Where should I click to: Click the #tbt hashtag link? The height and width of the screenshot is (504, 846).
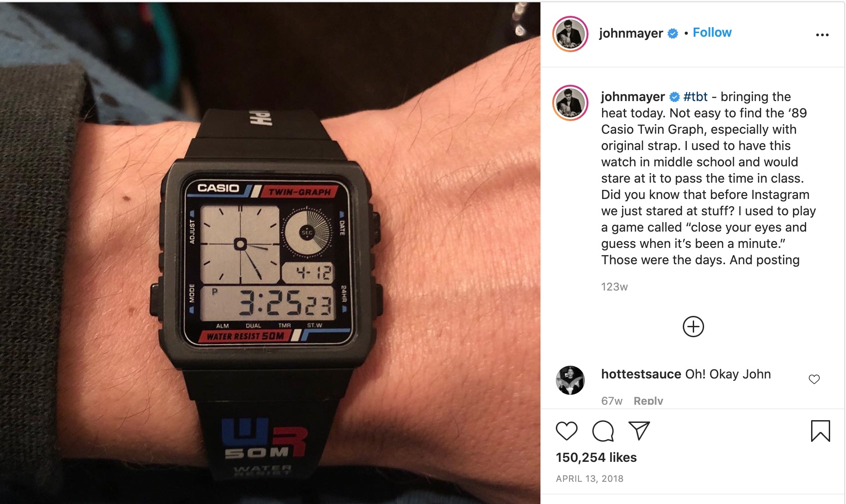click(695, 97)
